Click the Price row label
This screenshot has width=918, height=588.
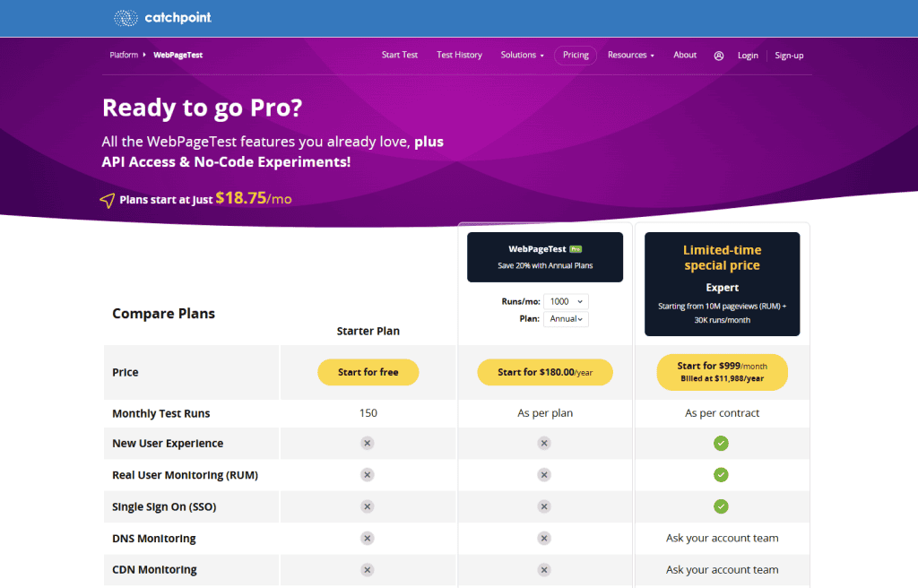(126, 373)
